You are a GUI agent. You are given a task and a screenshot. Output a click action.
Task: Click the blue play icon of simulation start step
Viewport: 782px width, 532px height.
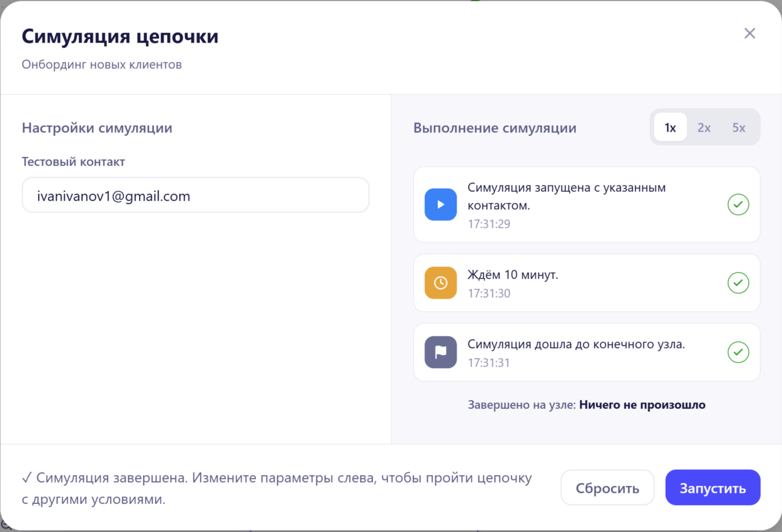coord(440,205)
